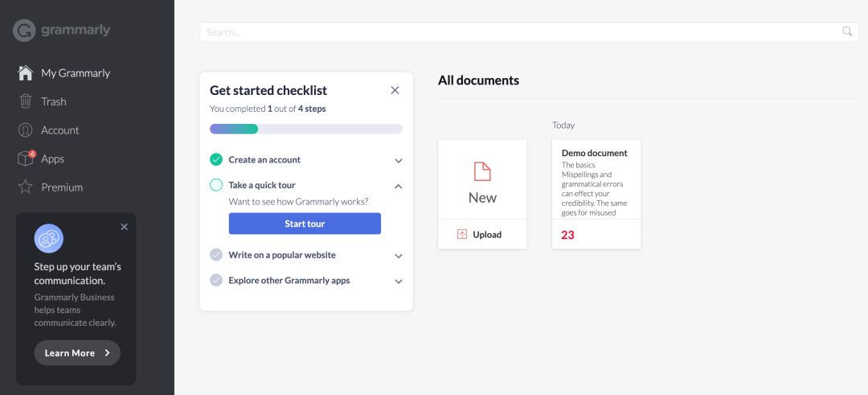Collapse the Take a quick tour section
The image size is (868, 395).
click(399, 186)
